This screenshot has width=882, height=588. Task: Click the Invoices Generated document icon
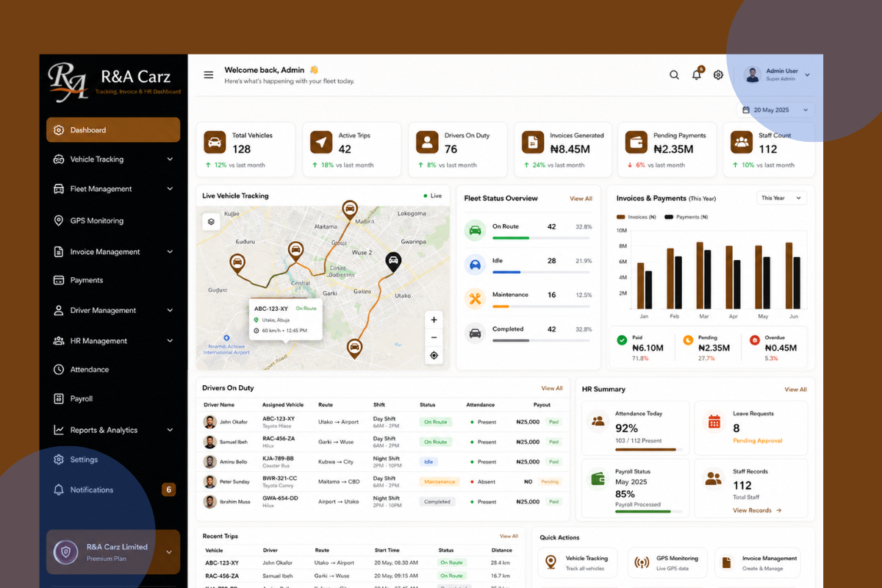click(533, 142)
